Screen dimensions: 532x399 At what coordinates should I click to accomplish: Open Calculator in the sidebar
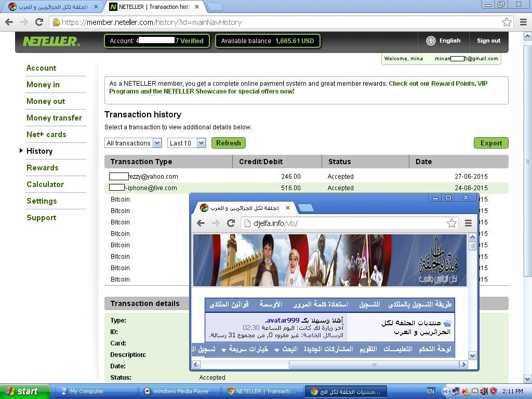point(45,184)
